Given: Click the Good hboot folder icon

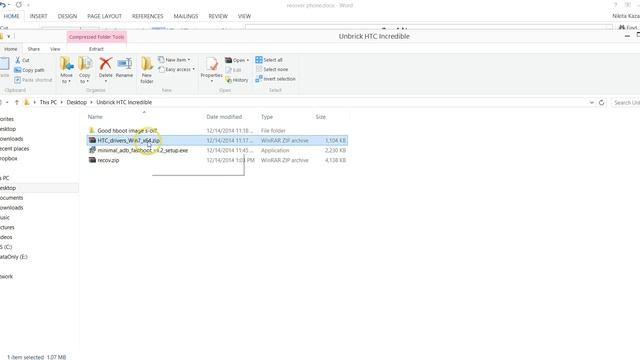Looking at the screenshot, I should click(92, 130).
